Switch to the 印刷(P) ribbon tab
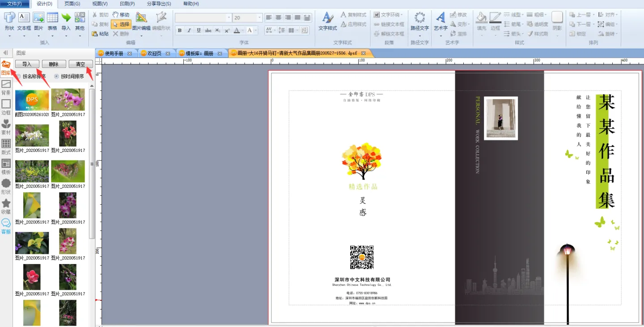This screenshot has height=327, width=644. coord(127,4)
